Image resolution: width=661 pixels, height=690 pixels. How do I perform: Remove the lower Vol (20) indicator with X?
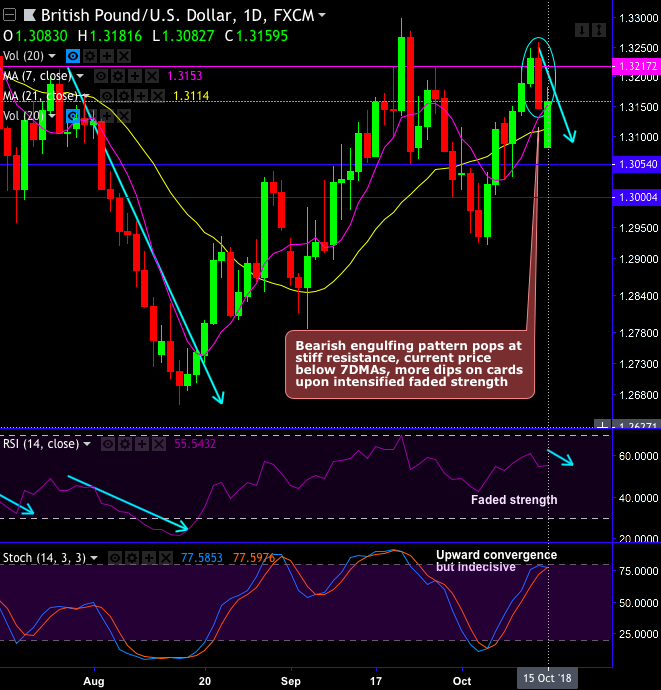click(124, 116)
